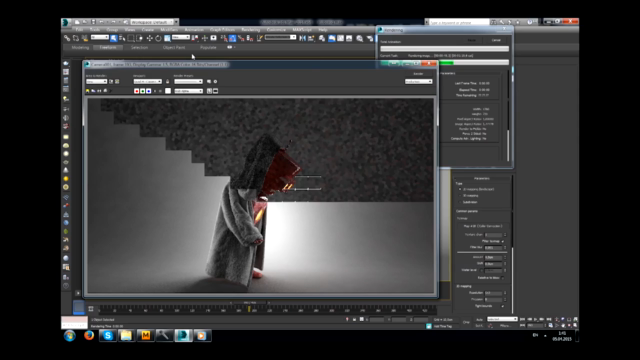Viewport: 640px width, 360px height.
Task: Open the Curve Editor icon
Action: [x=340, y=38]
